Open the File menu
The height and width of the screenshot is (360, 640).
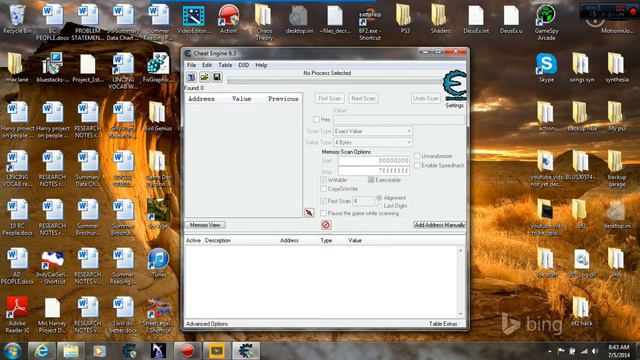[x=191, y=65]
